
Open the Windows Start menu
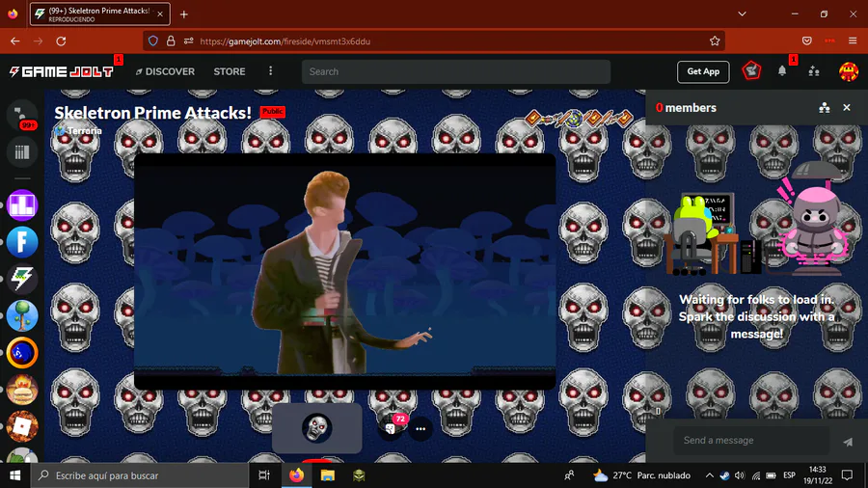coord(14,475)
